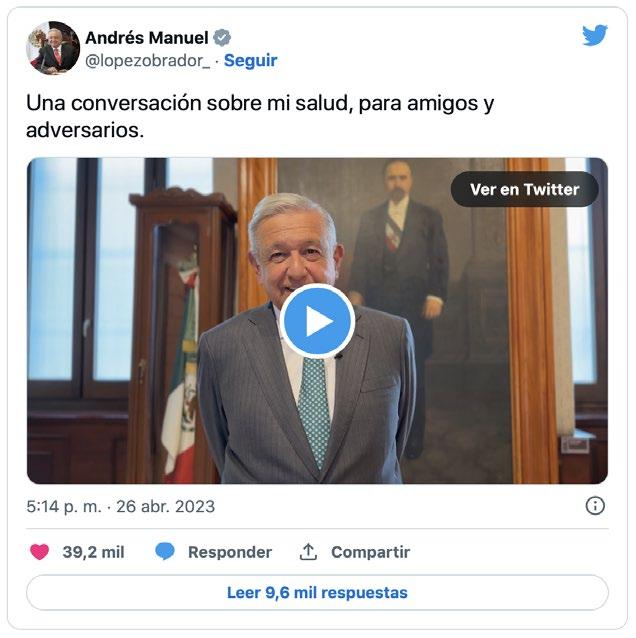This screenshot has height=638, width=636.
Task: Click the blue verified badge
Action: coord(222,38)
